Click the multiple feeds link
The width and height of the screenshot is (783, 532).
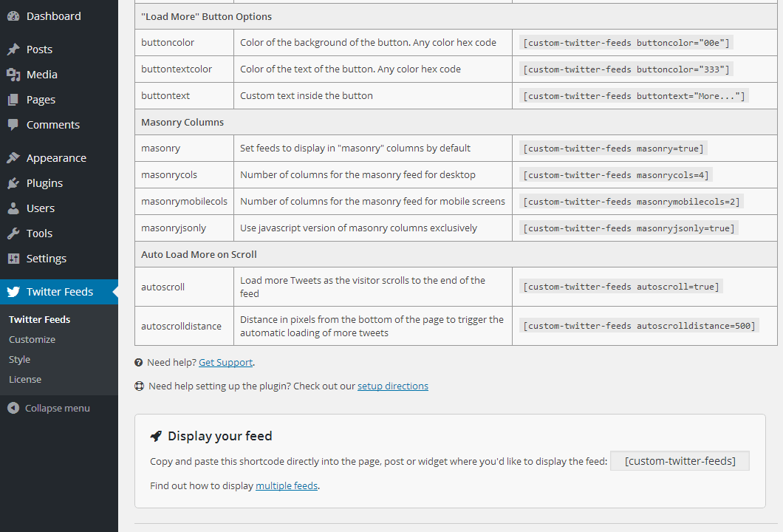287,485
